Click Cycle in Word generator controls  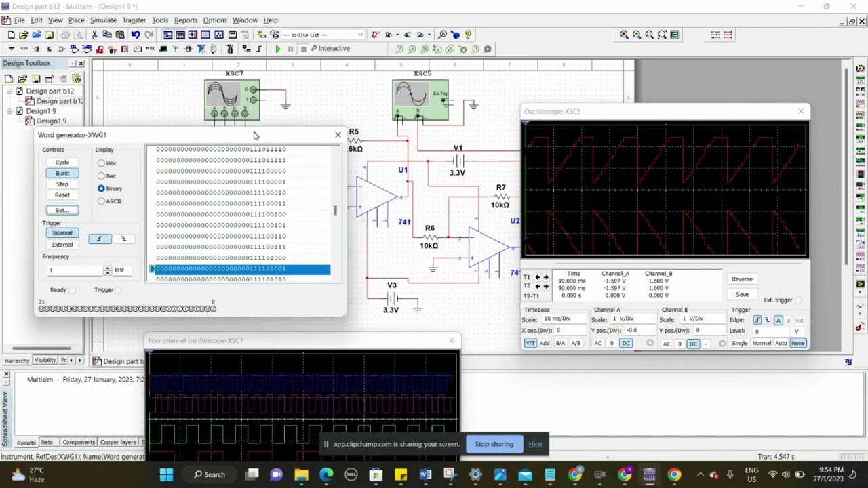(x=62, y=163)
